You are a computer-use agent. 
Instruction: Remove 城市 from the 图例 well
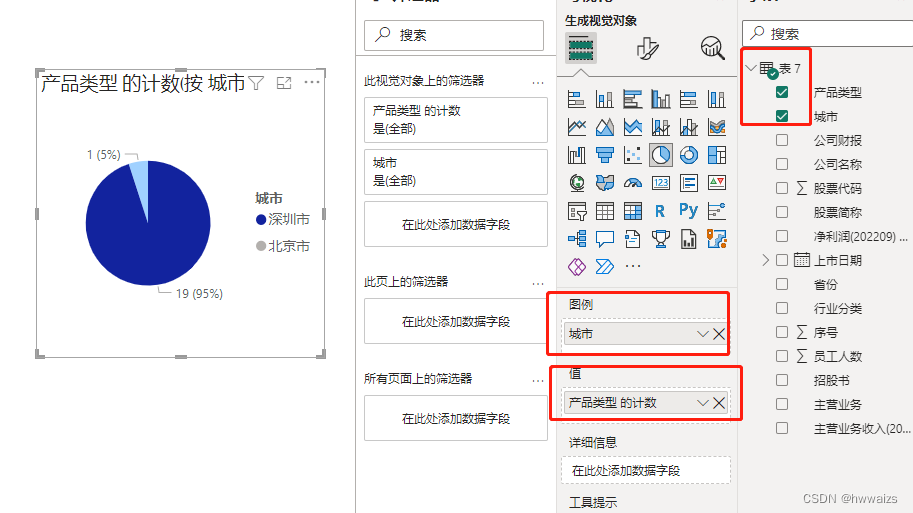point(719,334)
